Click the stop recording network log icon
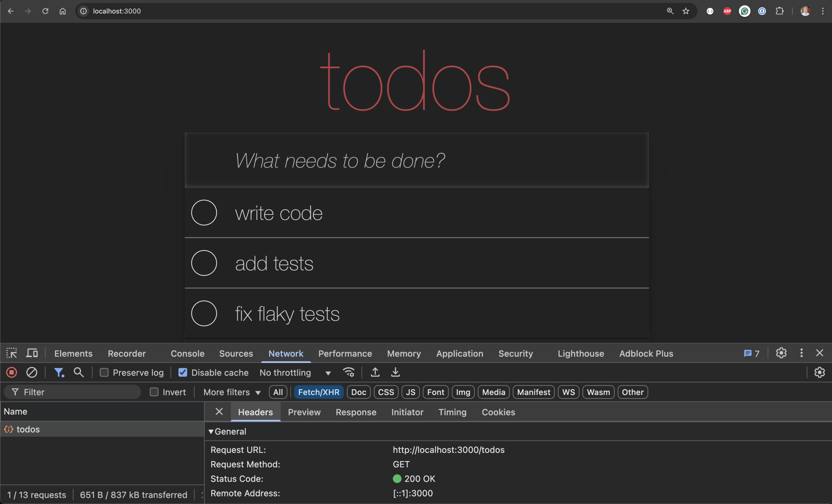This screenshot has width=832, height=504. point(12,372)
